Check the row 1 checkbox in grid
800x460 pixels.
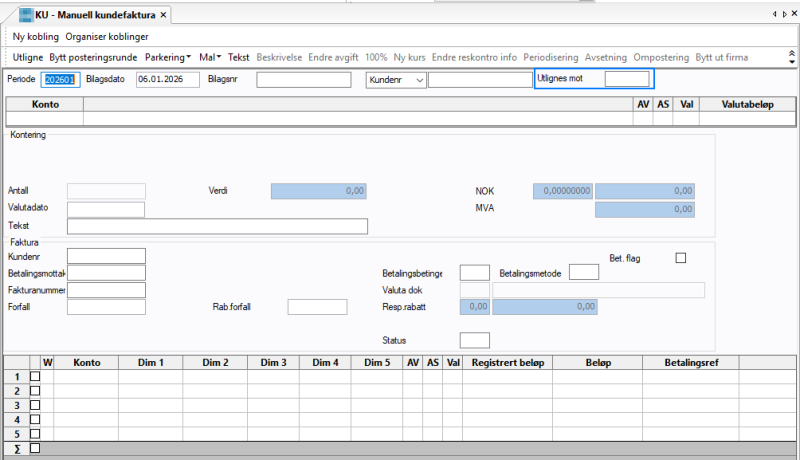tap(35, 376)
